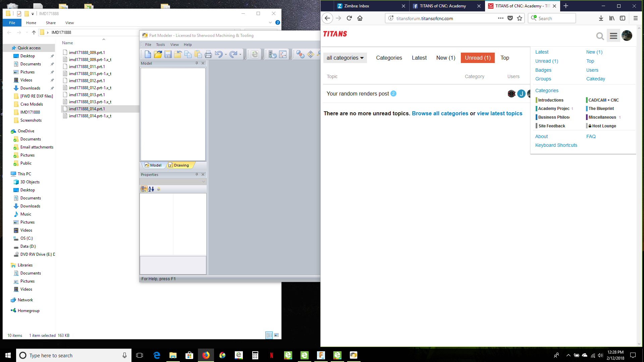
Task: Click Redo arrow in Part Modeler toolbar
Action: (x=233, y=54)
